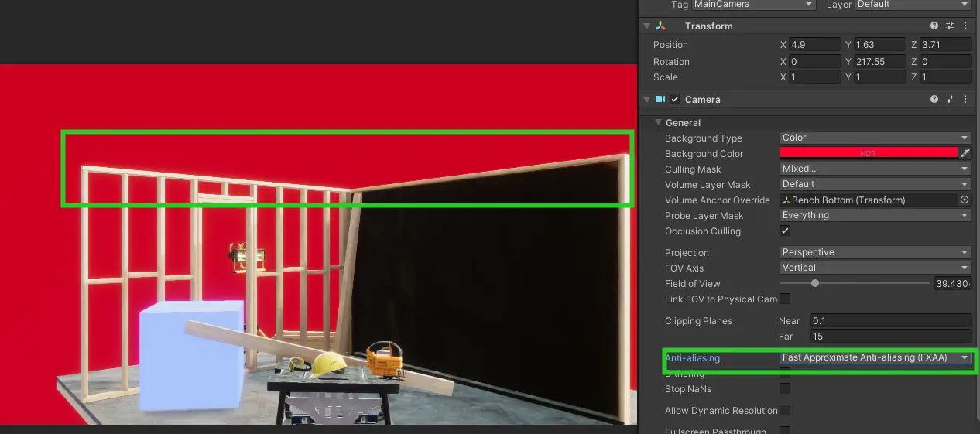This screenshot has height=434, width=980.
Task: Click the Rotation X field
Action: click(x=815, y=61)
